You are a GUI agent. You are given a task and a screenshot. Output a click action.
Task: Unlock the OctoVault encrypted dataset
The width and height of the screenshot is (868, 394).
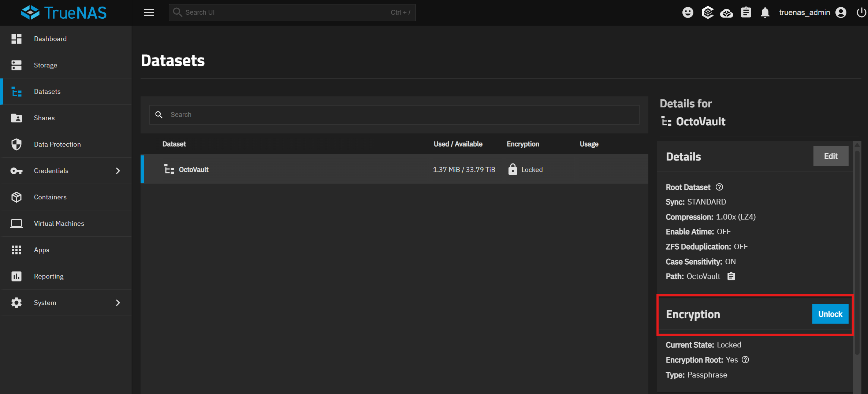point(830,314)
